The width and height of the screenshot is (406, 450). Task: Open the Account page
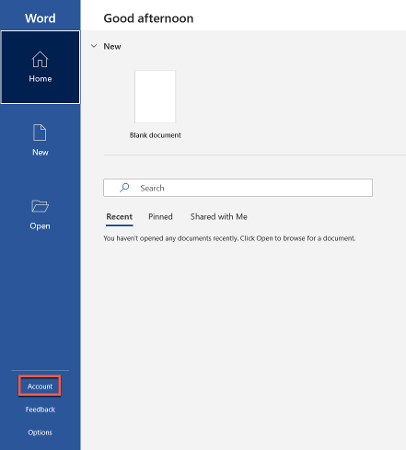tap(40, 386)
